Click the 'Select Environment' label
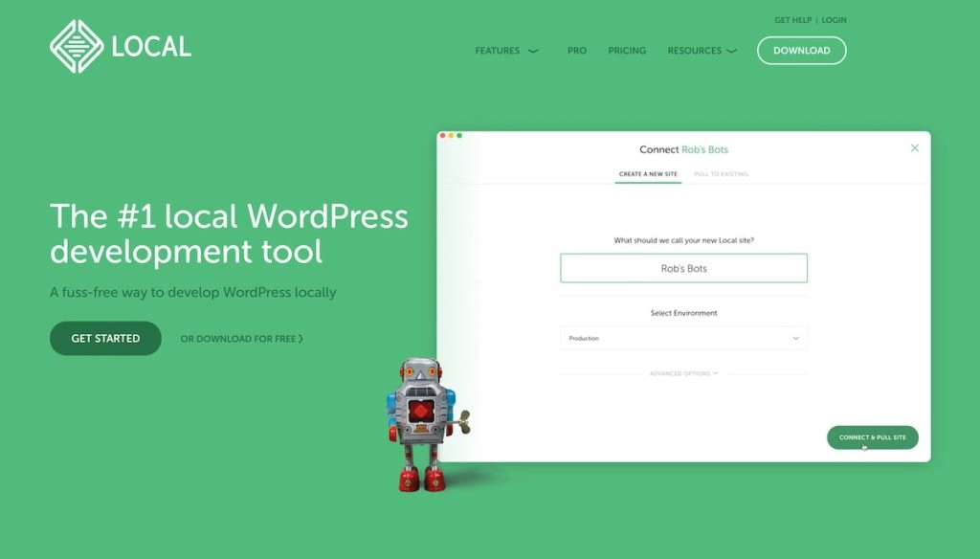The image size is (980, 559). 683,313
